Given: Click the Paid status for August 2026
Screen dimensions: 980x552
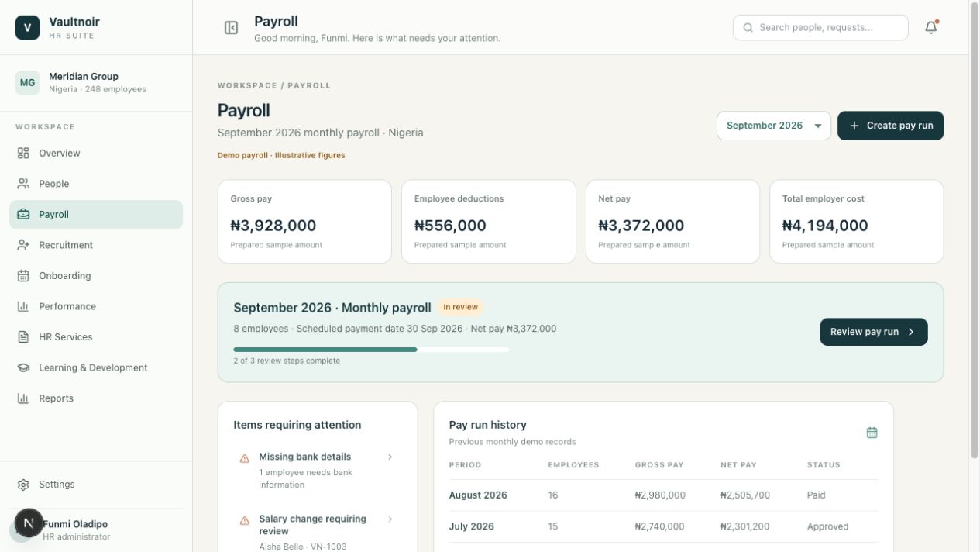Looking at the screenshot, I should 816,495.
